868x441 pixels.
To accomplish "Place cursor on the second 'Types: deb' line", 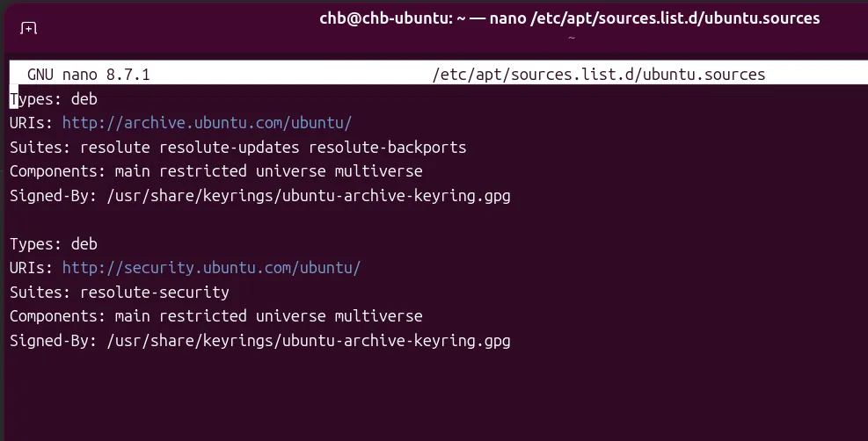I will point(54,243).
